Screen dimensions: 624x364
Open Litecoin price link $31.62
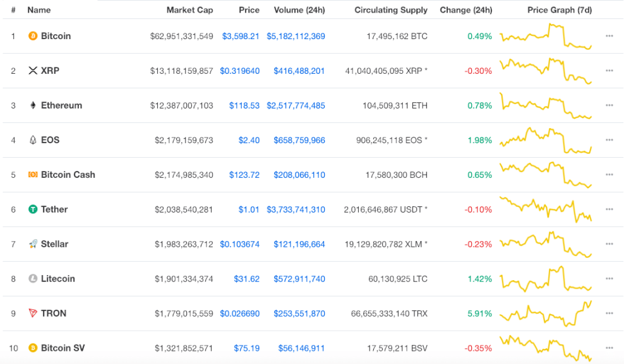[x=247, y=279]
